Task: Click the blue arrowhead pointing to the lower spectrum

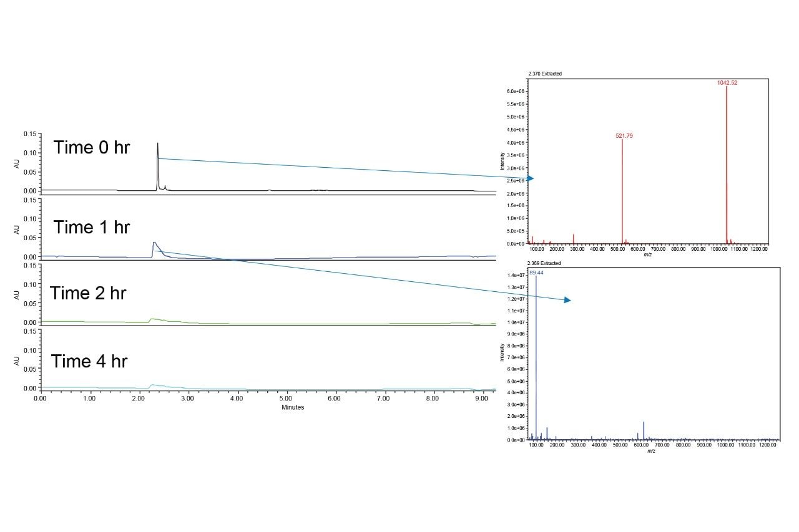Action: 567,300
